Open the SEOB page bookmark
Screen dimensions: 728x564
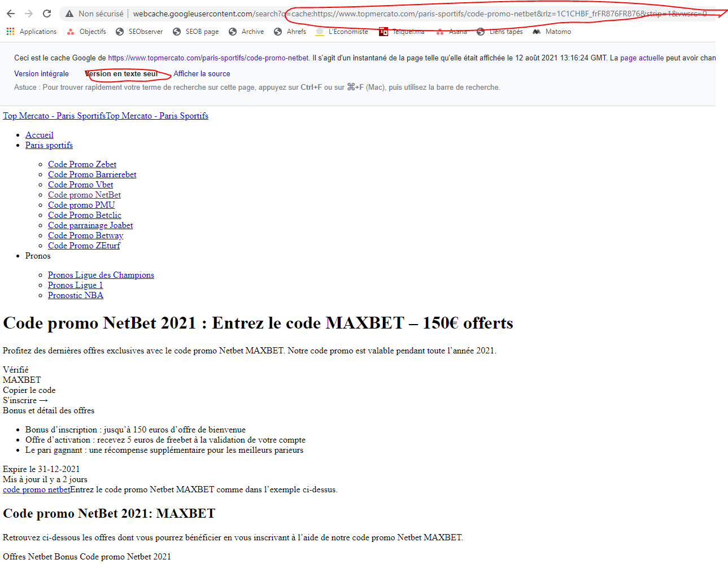pyautogui.click(x=196, y=32)
